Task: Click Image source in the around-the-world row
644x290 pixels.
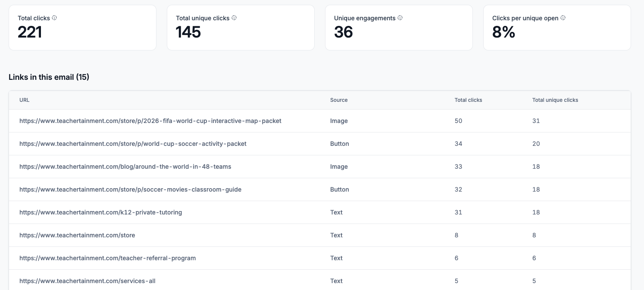Action: 339,167
